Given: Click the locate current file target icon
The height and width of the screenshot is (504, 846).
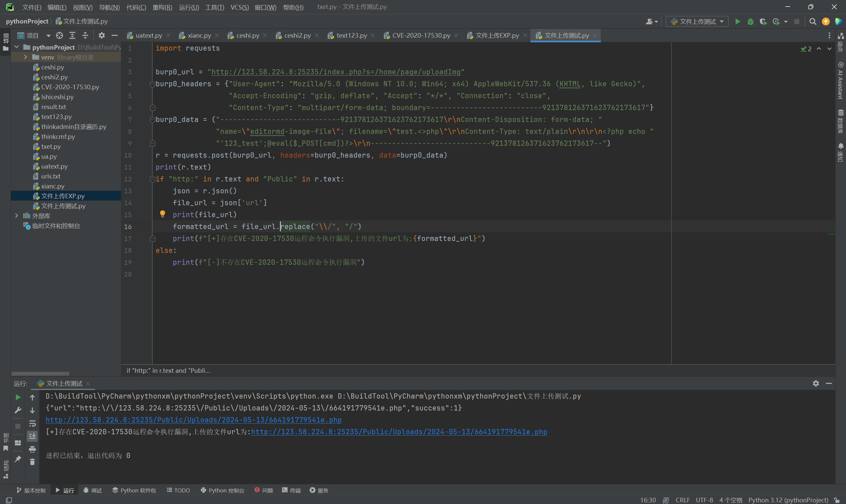Looking at the screenshot, I should [59, 35].
